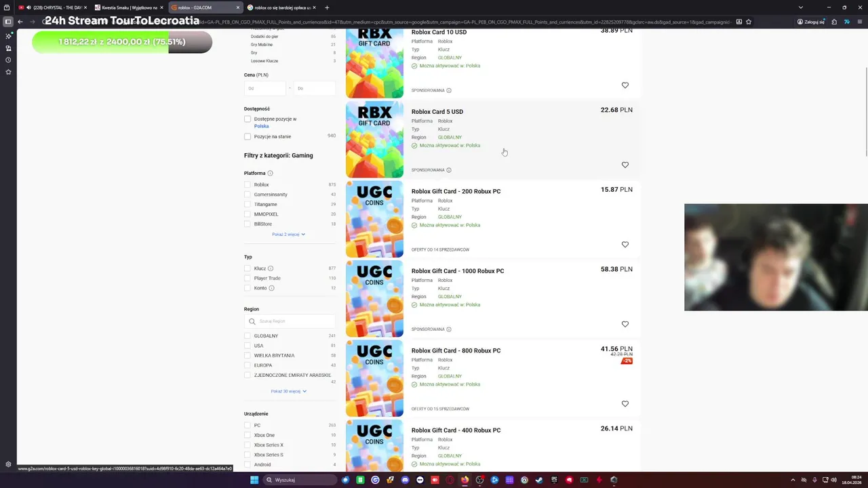Open bookmarks star in browser sidebar

click(8, 72)
